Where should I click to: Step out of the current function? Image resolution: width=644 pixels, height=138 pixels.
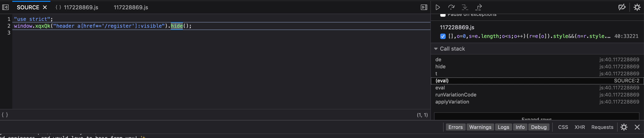tap(479, 7)
